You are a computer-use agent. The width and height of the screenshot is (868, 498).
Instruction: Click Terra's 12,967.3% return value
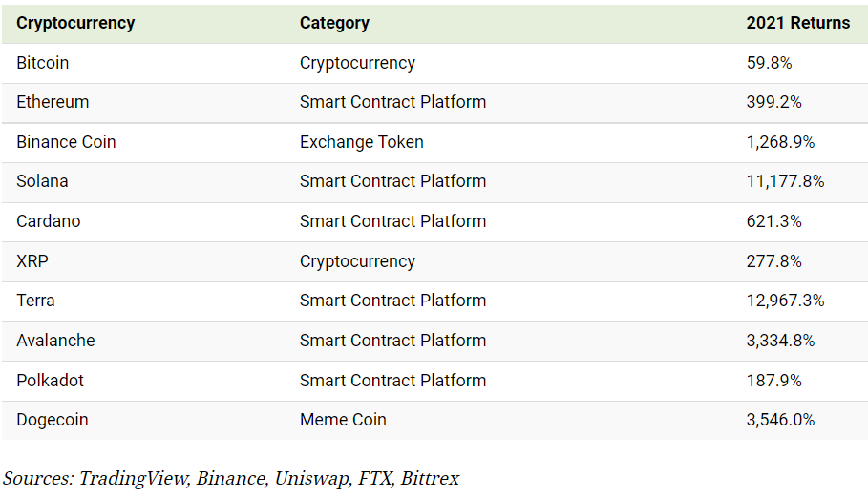pyautogui.click(x=785, y=301)
